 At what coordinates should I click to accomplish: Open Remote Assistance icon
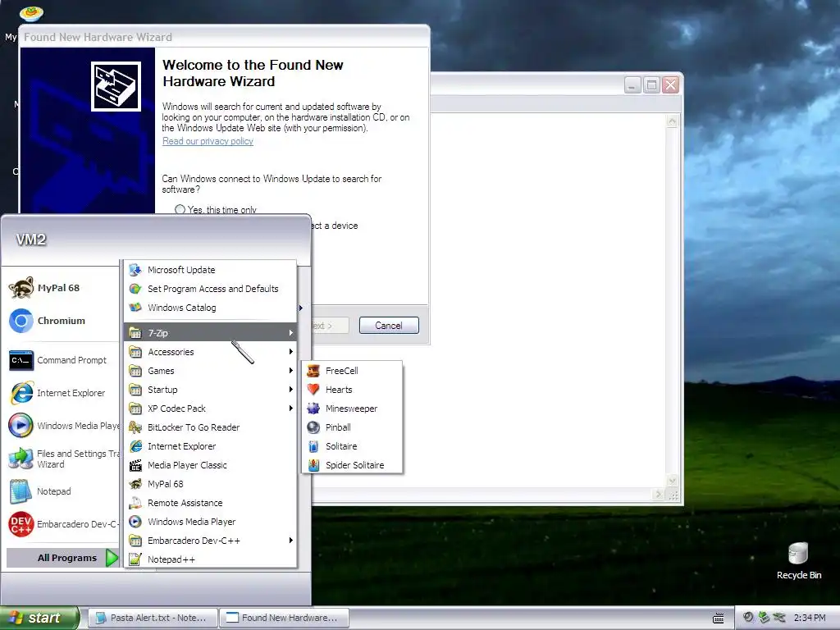[135, 503]
